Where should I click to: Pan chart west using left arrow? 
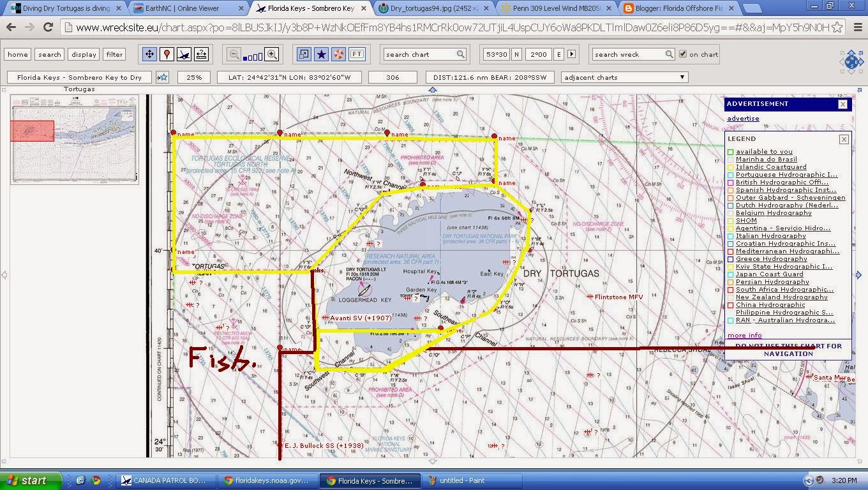click(4, 275)
